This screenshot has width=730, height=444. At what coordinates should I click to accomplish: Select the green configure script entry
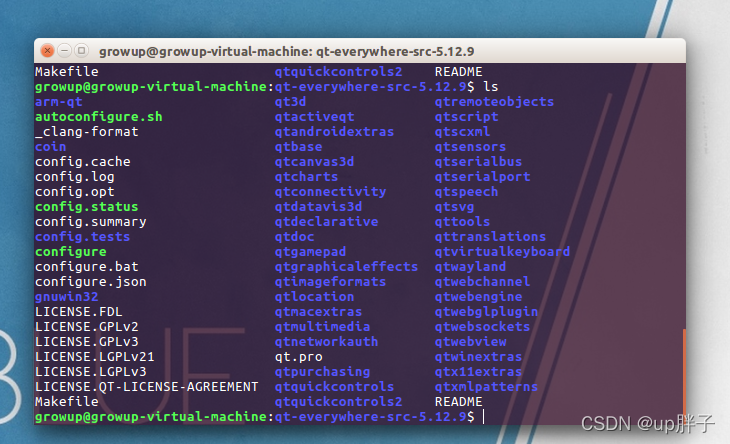click(71, 251)
